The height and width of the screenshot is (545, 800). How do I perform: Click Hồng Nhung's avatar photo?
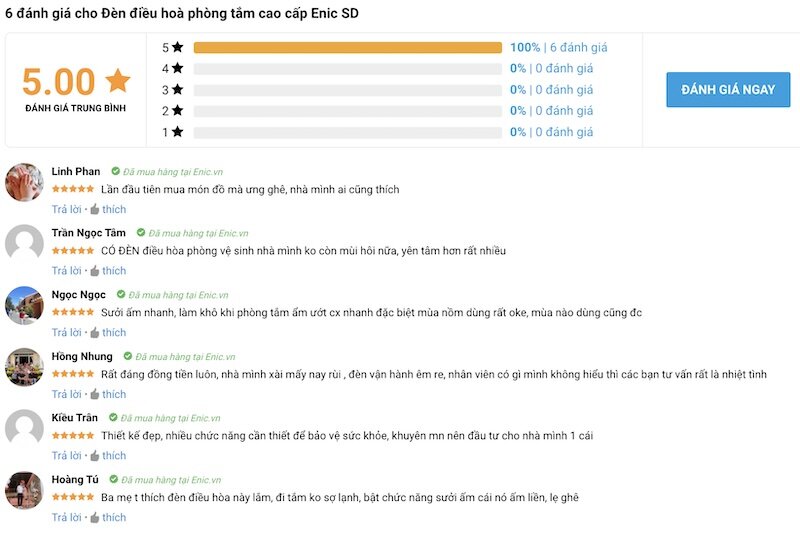[x=24, y=367]
